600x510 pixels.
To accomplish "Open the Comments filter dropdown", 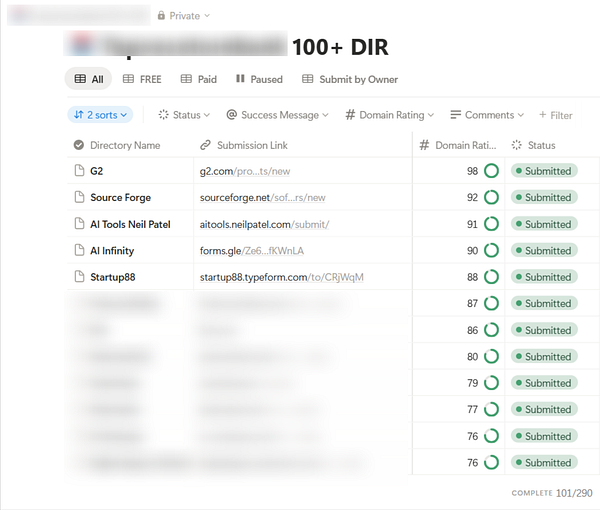I will pos(487,115).
